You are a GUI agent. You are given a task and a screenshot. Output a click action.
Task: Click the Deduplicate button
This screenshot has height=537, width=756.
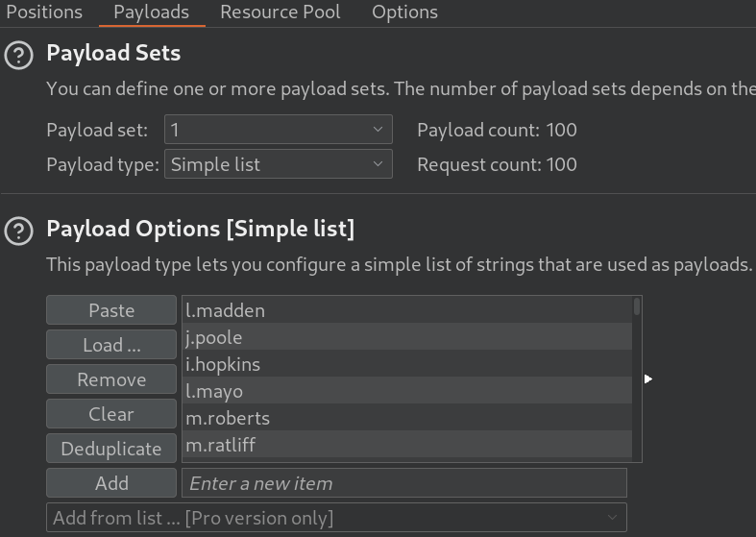(111, 449)
